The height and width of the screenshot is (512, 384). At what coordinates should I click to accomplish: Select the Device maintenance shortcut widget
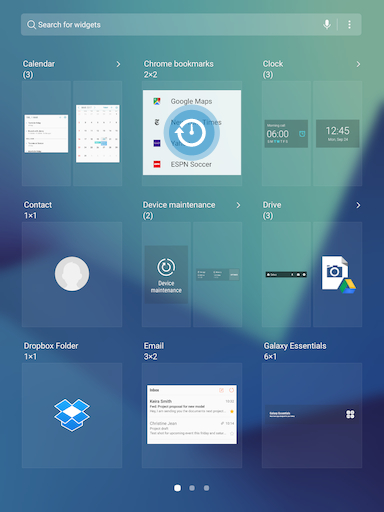tap(166, 275)
